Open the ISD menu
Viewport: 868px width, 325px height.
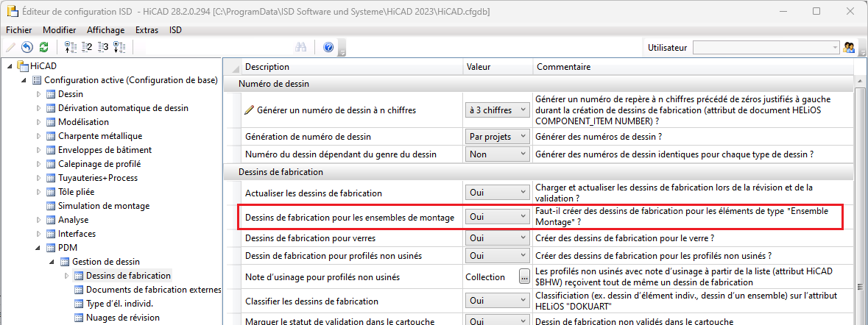point(175,30)
